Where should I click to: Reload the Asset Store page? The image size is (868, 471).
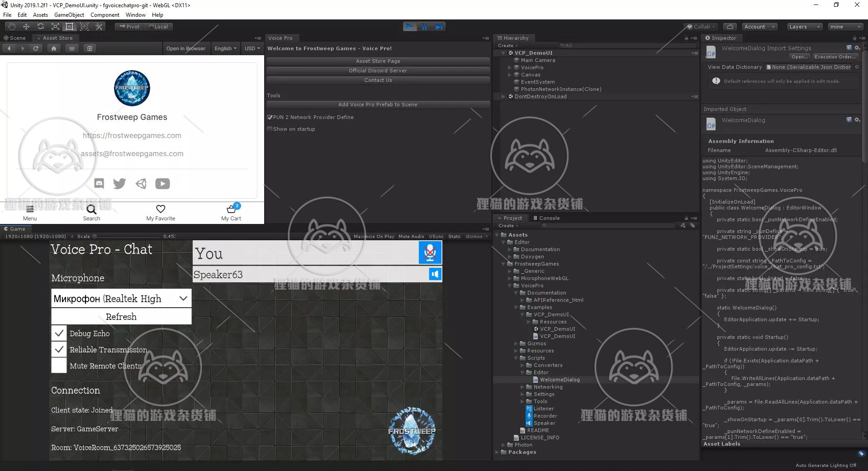pyautogui.click(x=36, y=48)
